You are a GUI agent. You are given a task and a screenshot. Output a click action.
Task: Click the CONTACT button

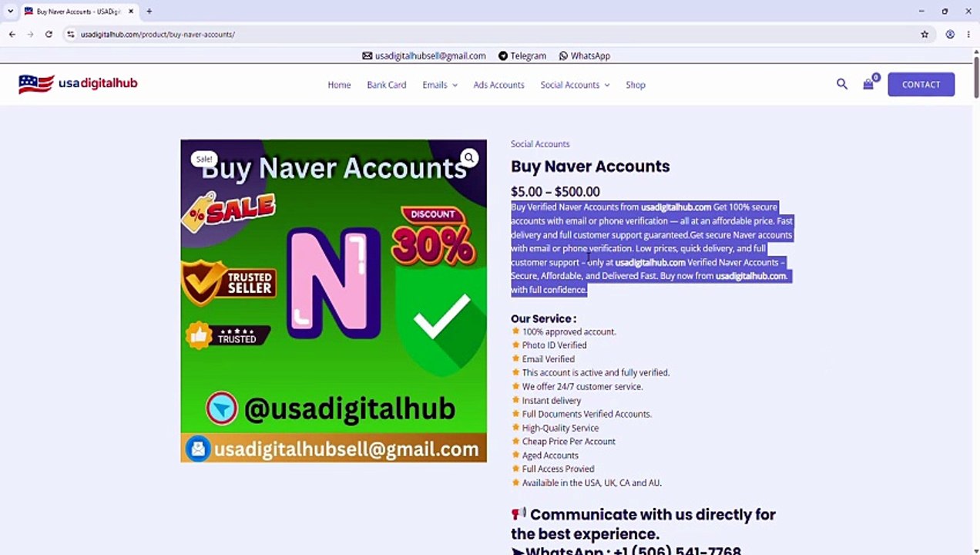click(x=921, y=85)
